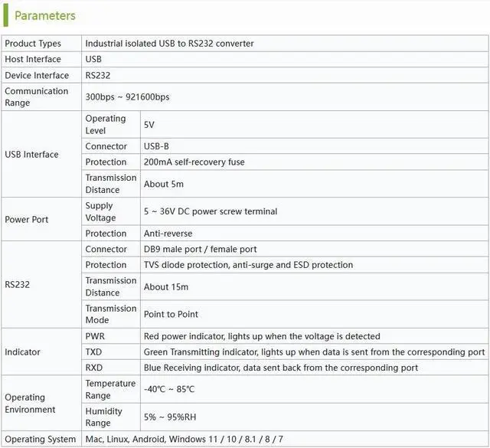The image size is (490, 448).
Task: Click the -40℃ ~ 85℃ temperature value
Action: [x=169, y=389]
